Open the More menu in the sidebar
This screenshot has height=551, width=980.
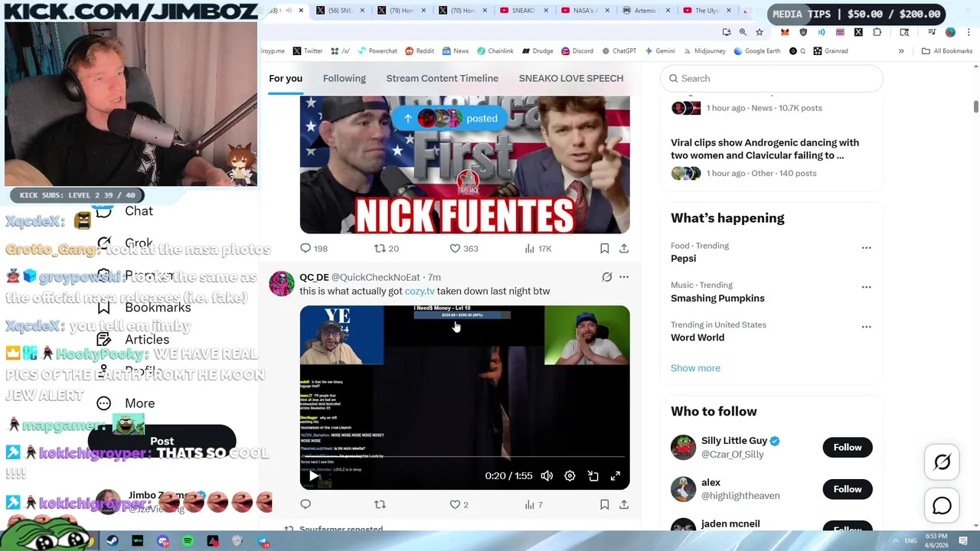126,403
